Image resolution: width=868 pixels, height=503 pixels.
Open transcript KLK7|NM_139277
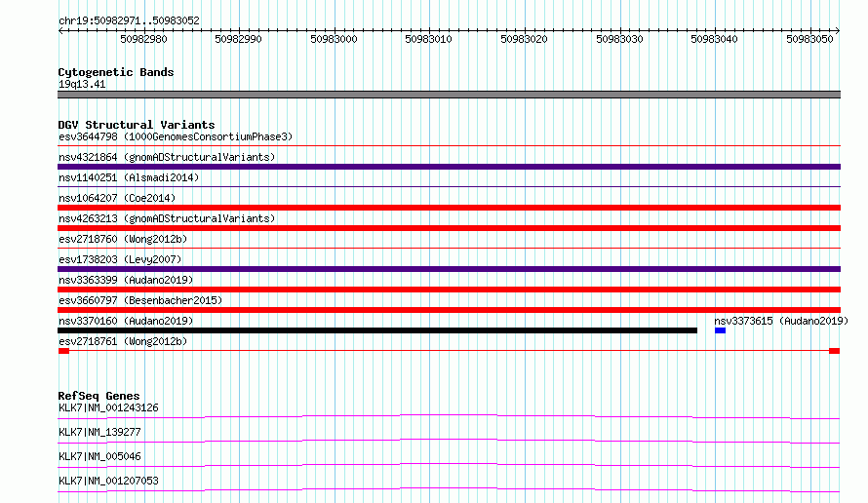tap(99, 432)
